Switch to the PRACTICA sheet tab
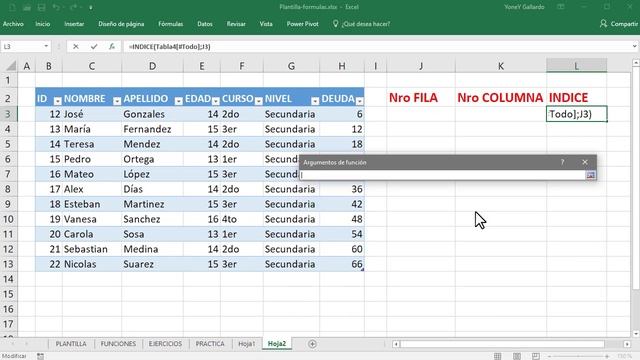Viewport: 640px width, 360px height. pos(210,344)
